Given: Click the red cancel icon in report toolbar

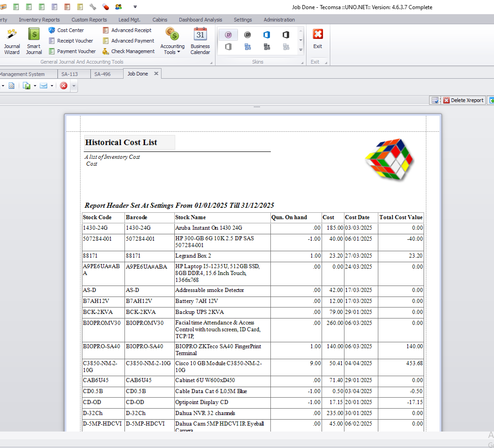Looking at the screenshot, I should [x=64, y=86].
